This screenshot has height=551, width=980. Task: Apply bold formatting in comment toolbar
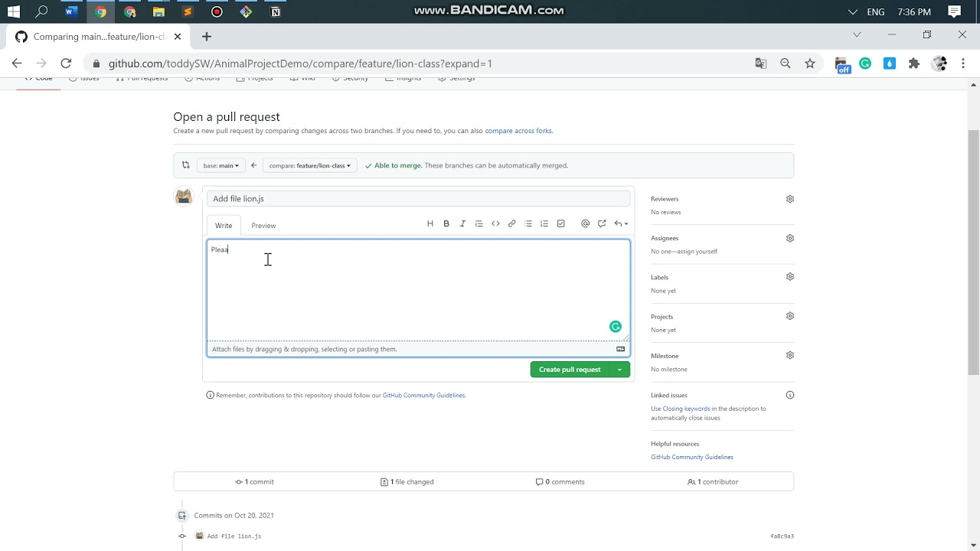446,223
